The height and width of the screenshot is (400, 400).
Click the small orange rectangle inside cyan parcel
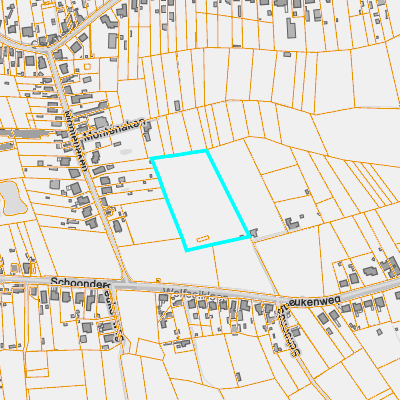click(x=203, y=238)
